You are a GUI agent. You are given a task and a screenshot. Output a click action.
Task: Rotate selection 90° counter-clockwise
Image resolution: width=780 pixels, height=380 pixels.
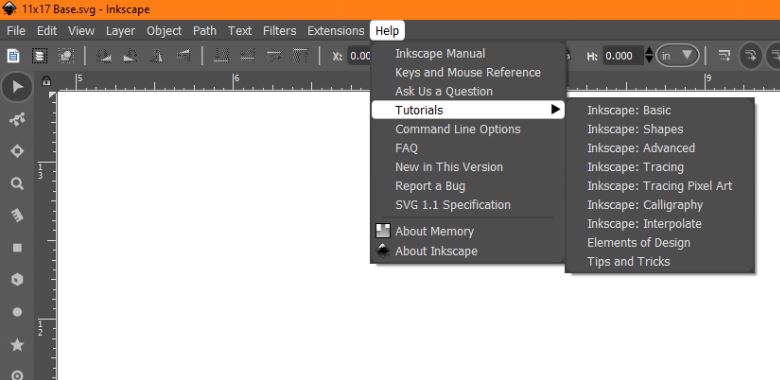pyautogui.click(x=103, y=56)
